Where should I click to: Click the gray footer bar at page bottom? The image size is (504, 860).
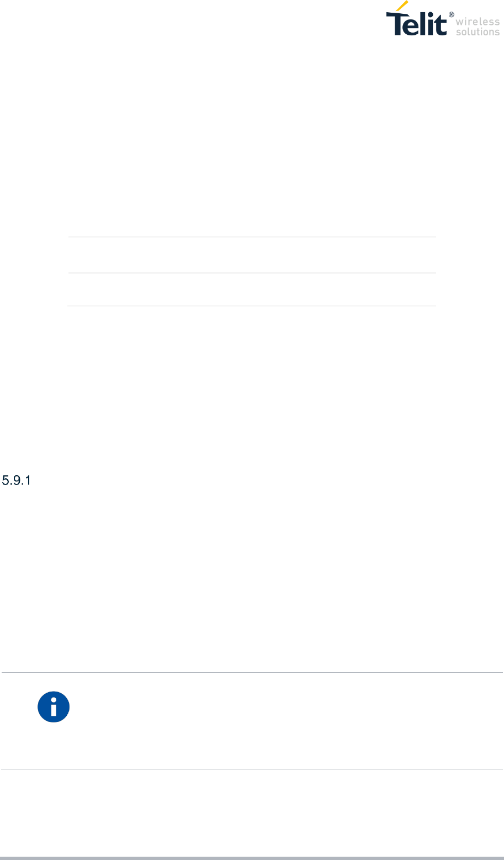pos(252,858)
